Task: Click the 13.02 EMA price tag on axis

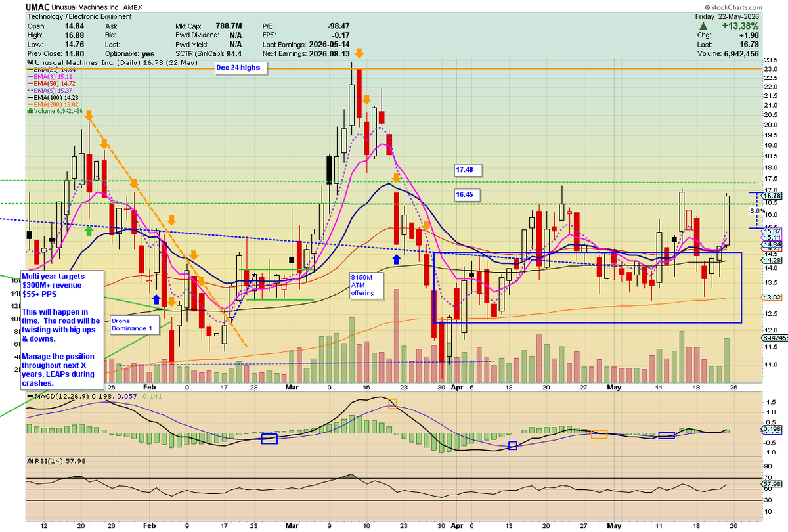Action: (x=772, y=298)
